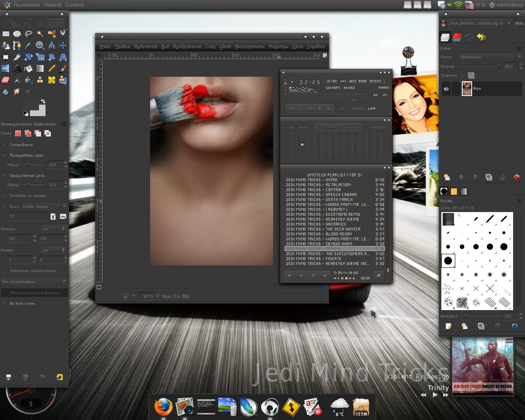Screen dimensions: 525x420
Task: Open the image selector dropdown arrow
Action: pyautogui.click(x=509, y=23)
